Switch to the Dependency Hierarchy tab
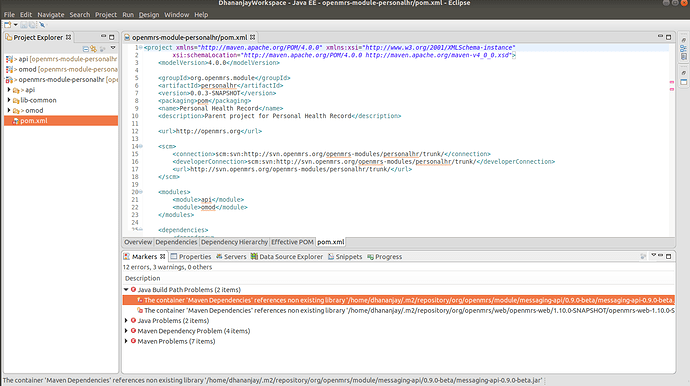690x386 pixels. 234,242
